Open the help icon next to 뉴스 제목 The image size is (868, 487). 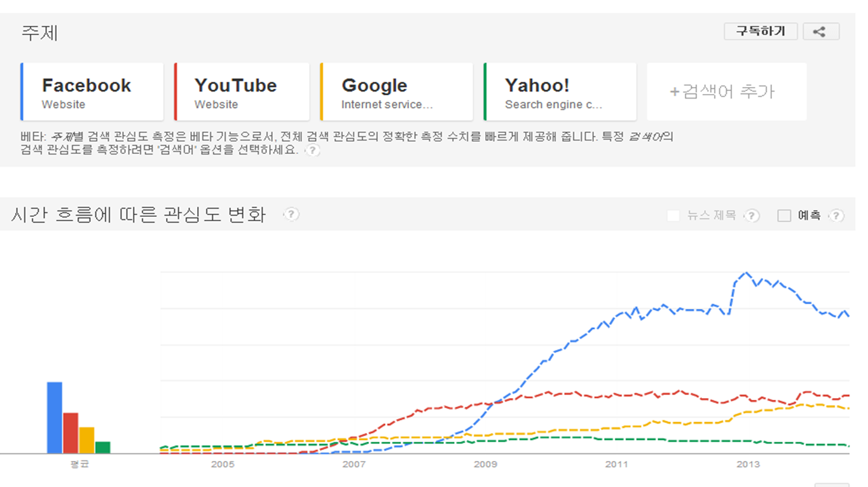click(x=752, y=216)
